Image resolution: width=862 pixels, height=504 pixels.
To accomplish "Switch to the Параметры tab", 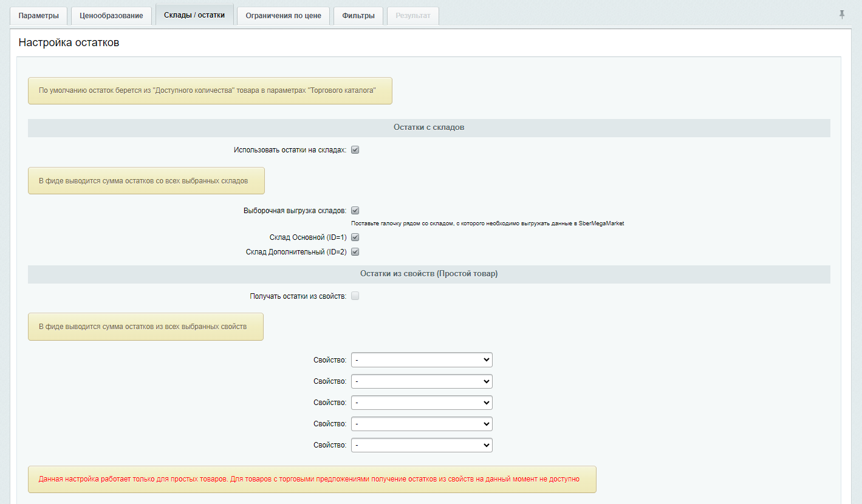I will point(39,16).
